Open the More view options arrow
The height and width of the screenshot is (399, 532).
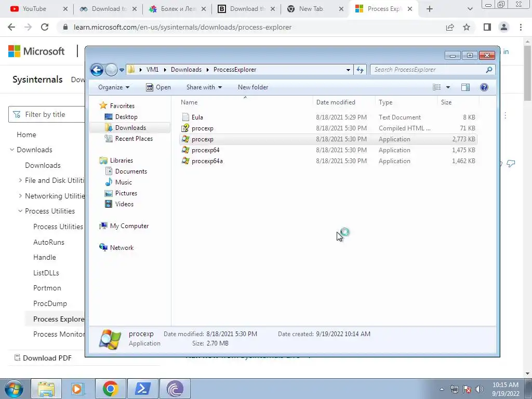tap(448, 87)
